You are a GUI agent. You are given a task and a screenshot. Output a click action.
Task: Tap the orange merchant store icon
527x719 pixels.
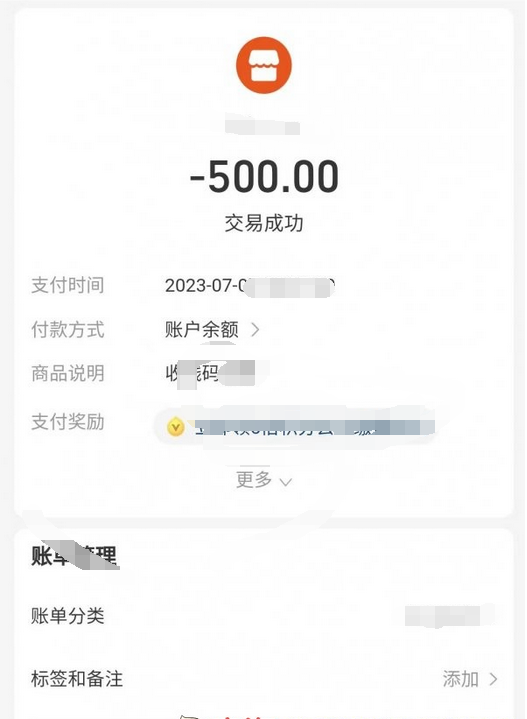click(x=264, y=65)
